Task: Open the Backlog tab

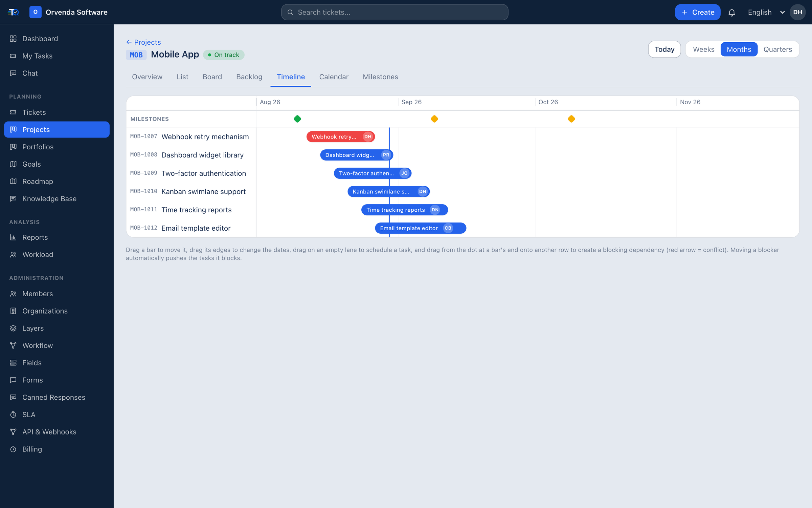Action: [x=249, y=77]
